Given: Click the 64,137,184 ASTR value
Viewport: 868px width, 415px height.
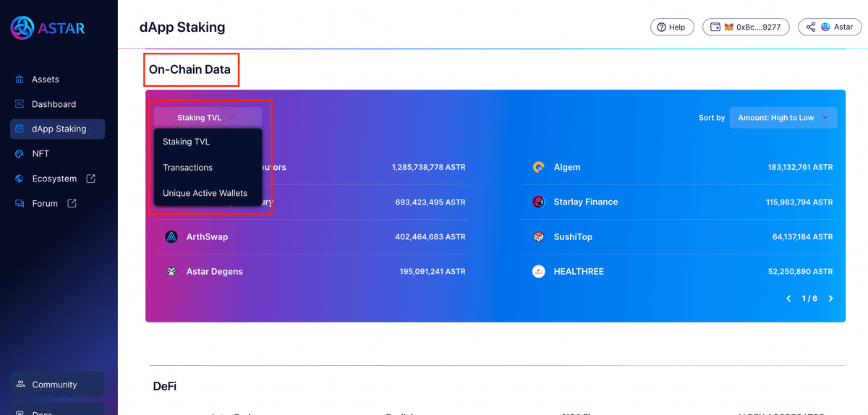Looking at the screenshot, I should click(802, 237).
